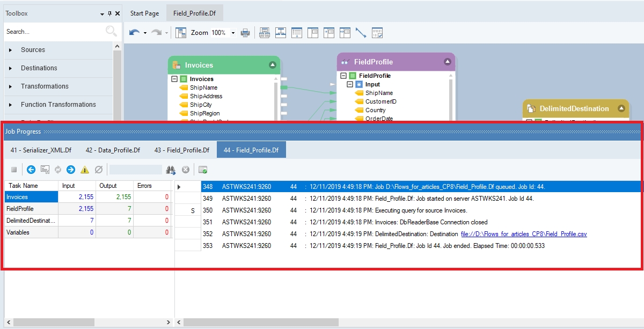Switch to the Start Page tab
Screen dimensions: 644x329
coord(144,13)
